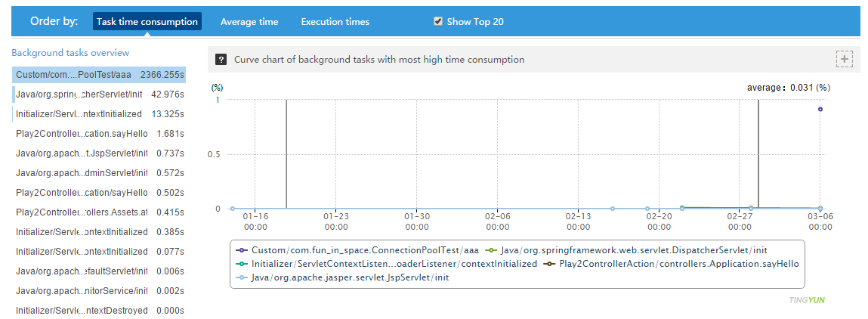Sort by Average time
Screen dimensions: 868x319
[x=249, y=22]
